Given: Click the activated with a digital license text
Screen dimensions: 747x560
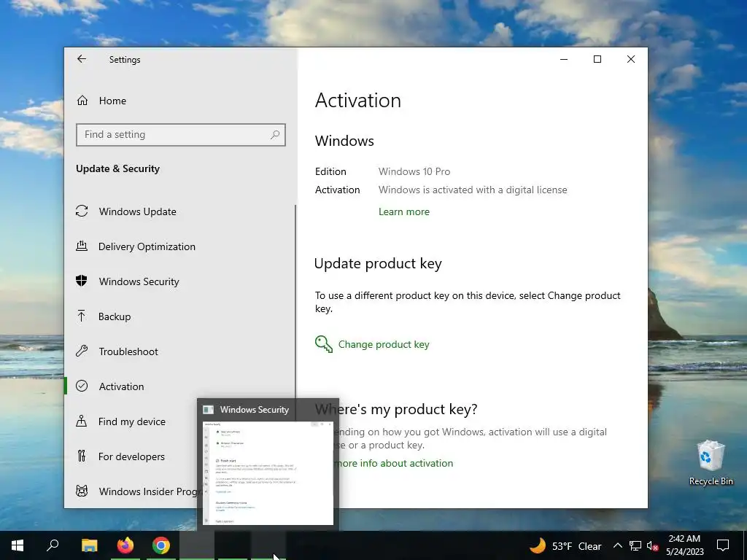Looking at the screenshot, I should [x=473, y=190].
